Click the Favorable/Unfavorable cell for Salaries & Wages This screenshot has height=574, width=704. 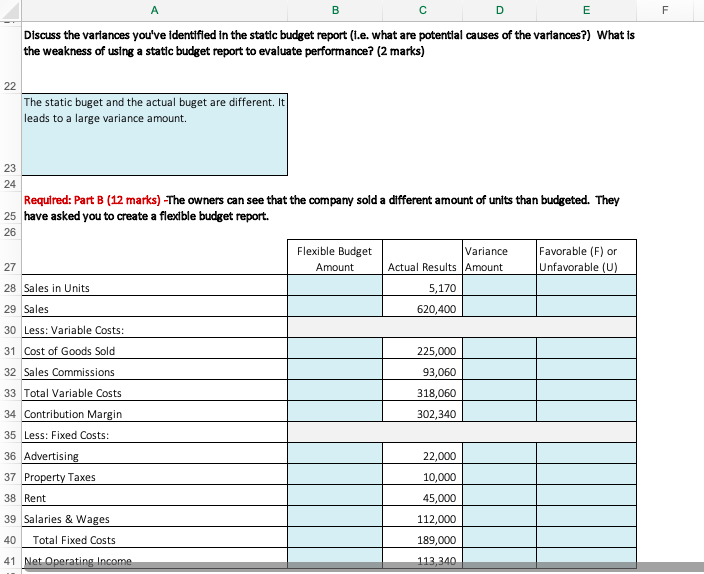[586, 516]
